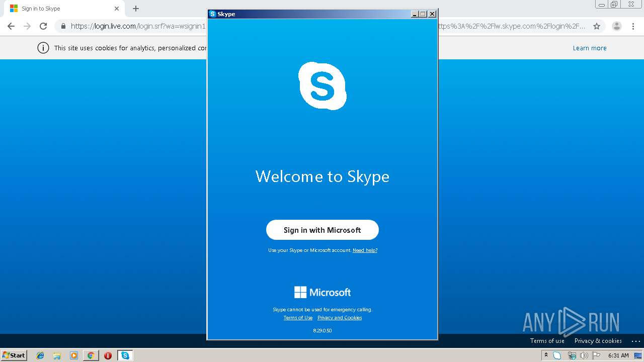Minimize the Chrome window
The image size is (644, 362).
602,5
